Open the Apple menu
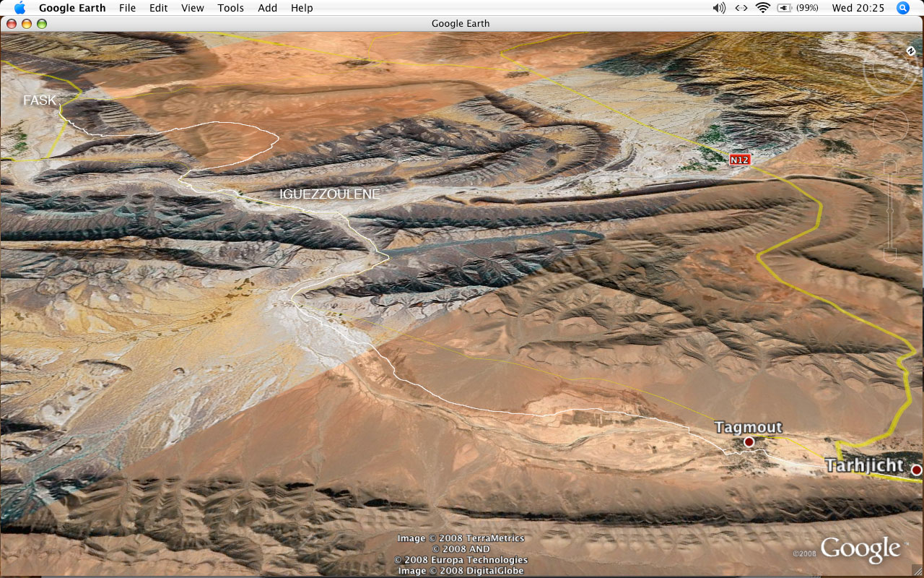924x578 pixels. click(x=19, y=8)
